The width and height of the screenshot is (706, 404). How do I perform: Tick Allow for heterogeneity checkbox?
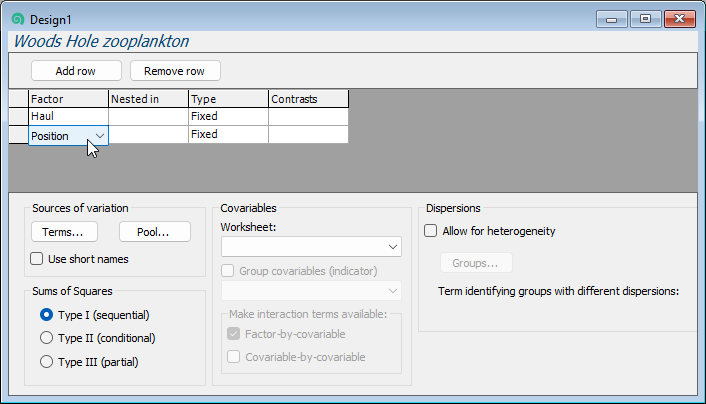(431, 231)
